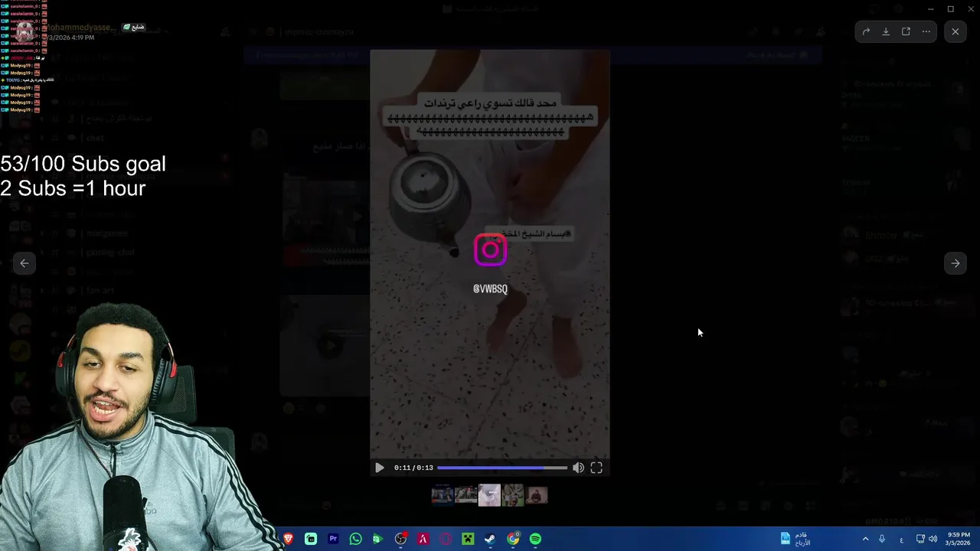The height and width of the screenshot is (551, 980).
Task: Go to the next media item
Action: click(x=955, y=263)
